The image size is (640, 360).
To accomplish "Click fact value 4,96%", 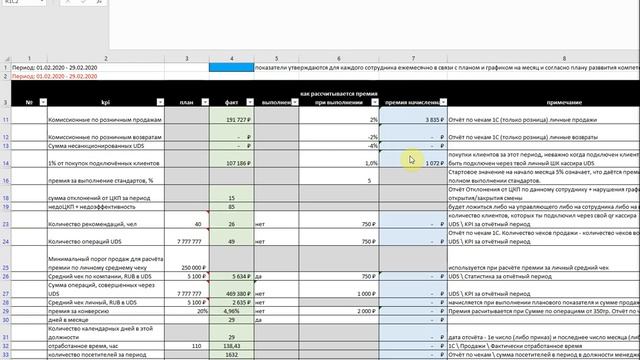I will (x=231, y=311).
